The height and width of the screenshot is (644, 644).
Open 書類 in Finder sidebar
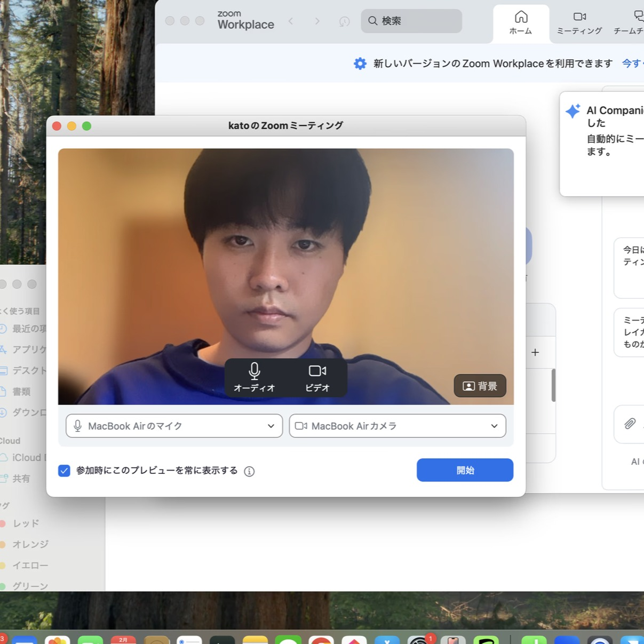[x=16, y=392]
